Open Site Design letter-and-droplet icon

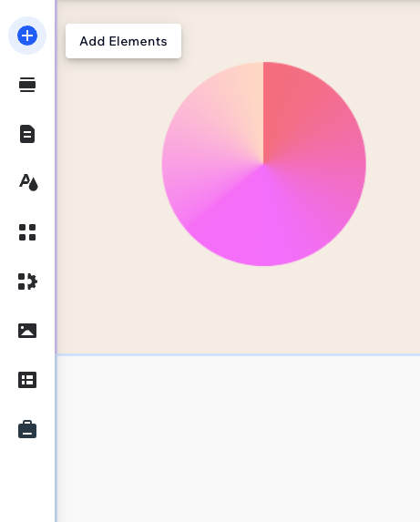tap(28, 182)
